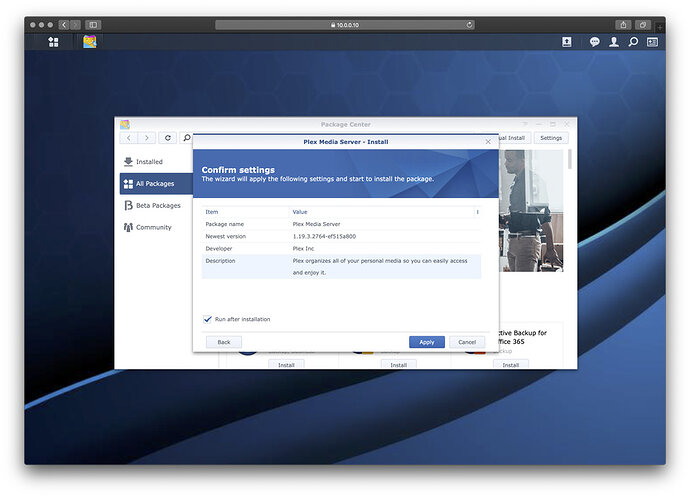Click the Package Center window icon

(x=125, y=124)
